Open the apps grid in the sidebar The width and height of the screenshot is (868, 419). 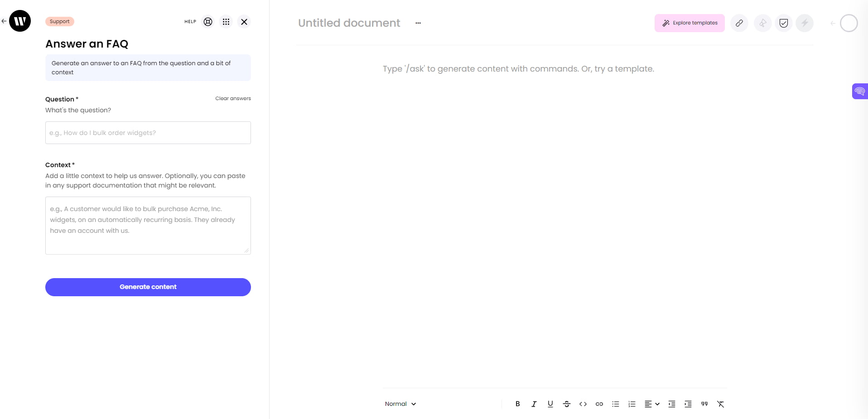[x=226, y=21]
